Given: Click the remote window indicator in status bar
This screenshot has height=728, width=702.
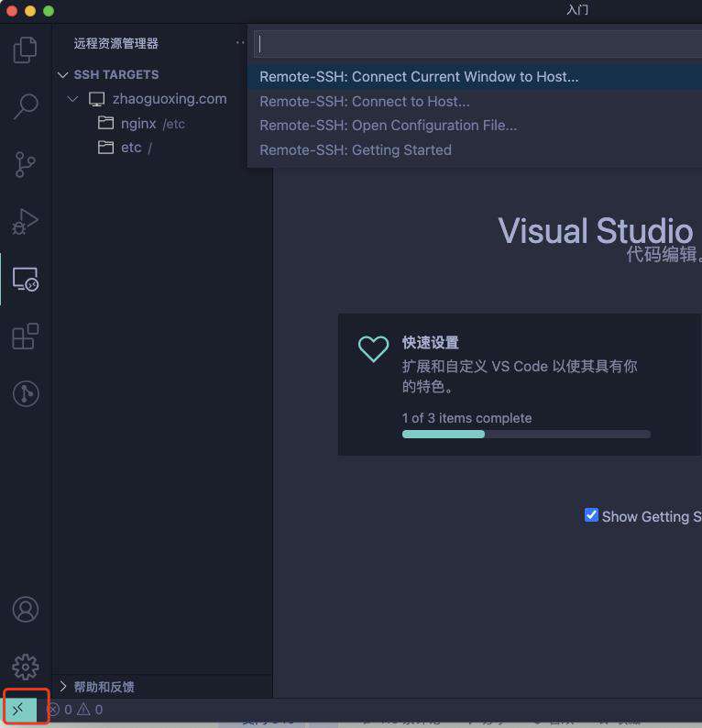Looking at the screenshot, I should pos(18,710).
